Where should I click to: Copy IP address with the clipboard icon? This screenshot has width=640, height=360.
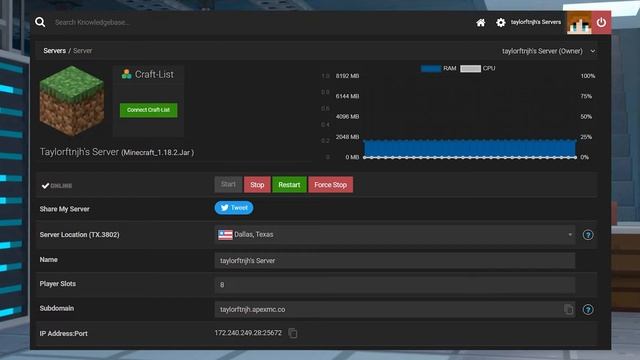click(x=293, y=333)
